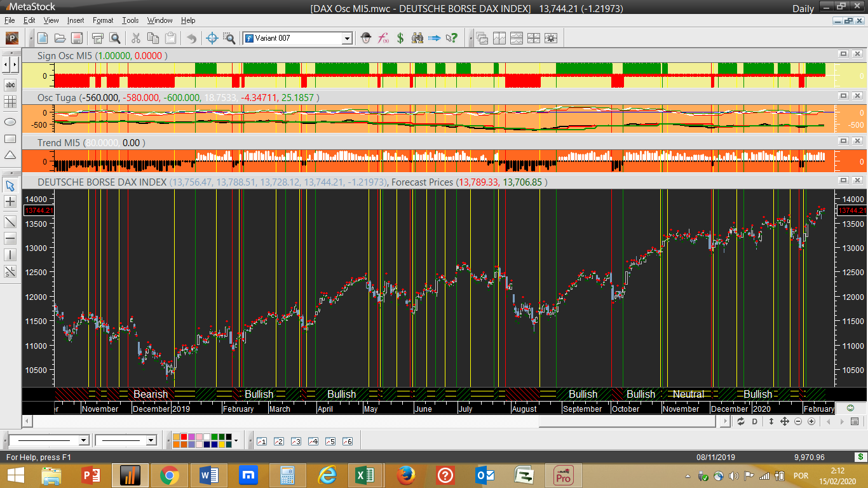The height and width of the screenshot is (488, 868).
Task: Click the D periodicity button
Action: 755,421
